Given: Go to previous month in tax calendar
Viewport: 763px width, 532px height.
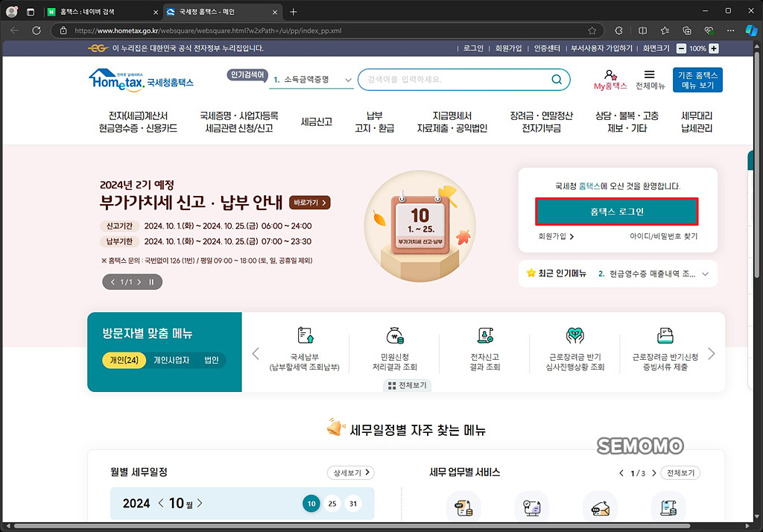Looking at the screenshot, I should (161, 503).
